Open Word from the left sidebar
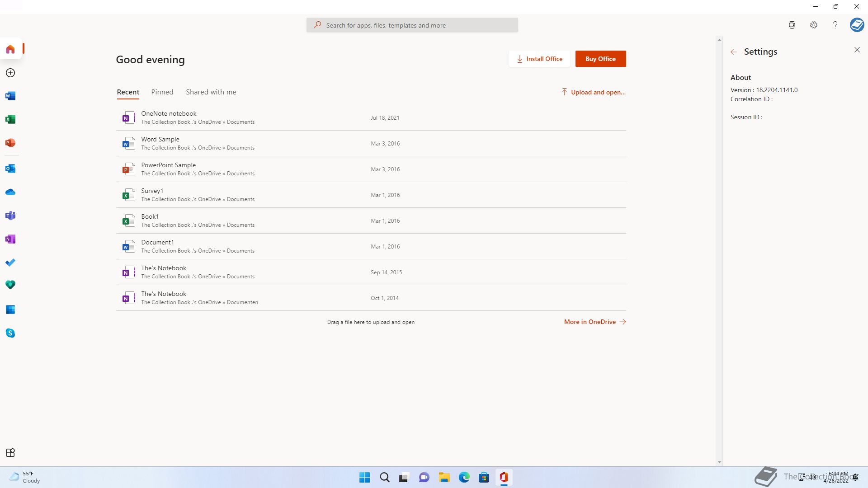 tap(10, 96)
